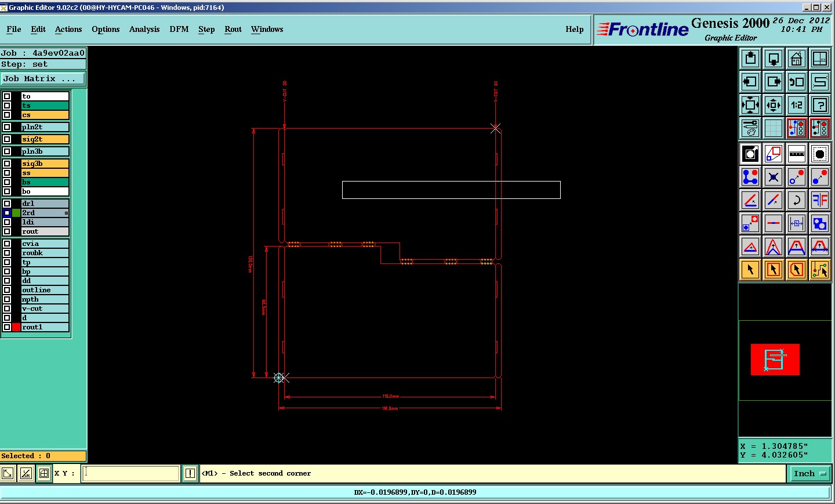This screenshot has width=835, height=504.
Task: Select the plain arrow selection tool
Action: point(750,270)
